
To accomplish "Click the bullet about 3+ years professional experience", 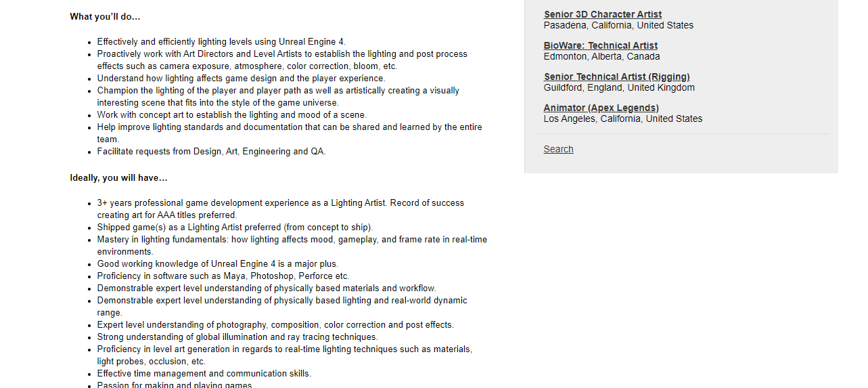I will [281, 209].
